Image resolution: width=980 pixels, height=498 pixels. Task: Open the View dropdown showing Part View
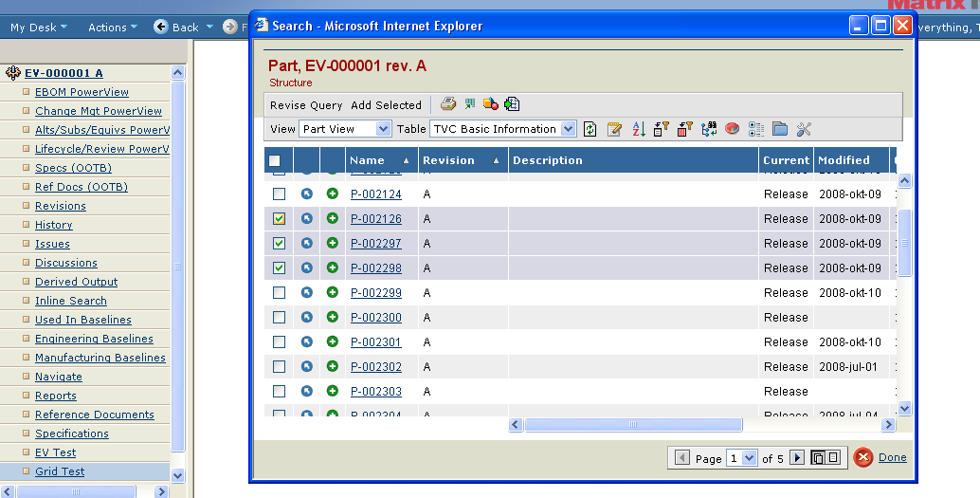(x=345, y=129)
